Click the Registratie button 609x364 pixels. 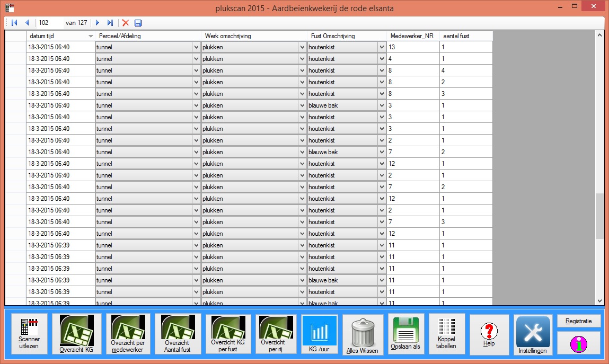click(579, 321)
